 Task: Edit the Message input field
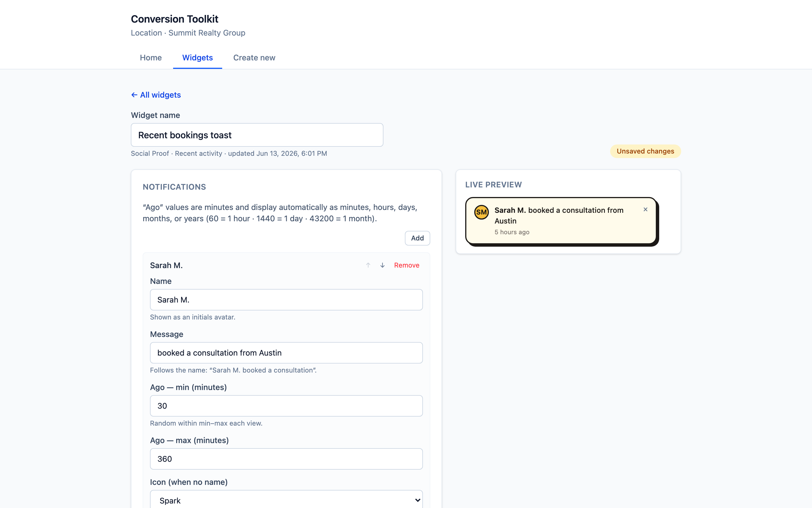[x=286, y=352]
